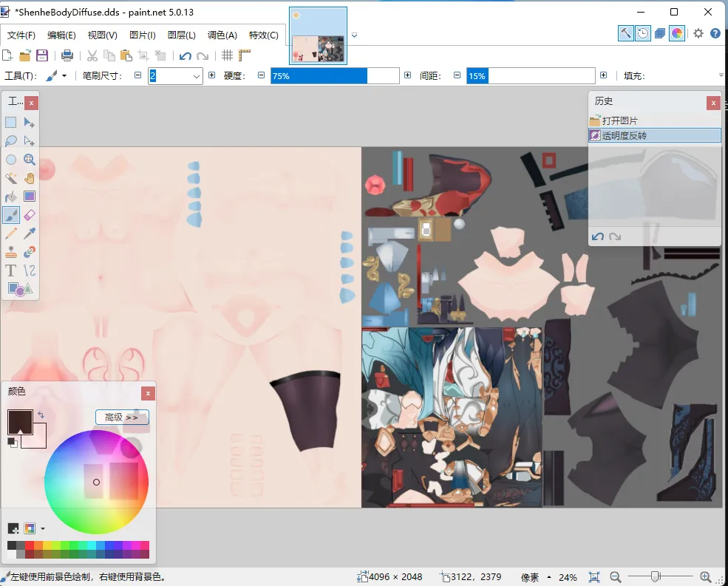The height and width of the screenshot is (586, 728).
Task: Click the 间距 spacing slider at 15%
Action: pos(531,75)
